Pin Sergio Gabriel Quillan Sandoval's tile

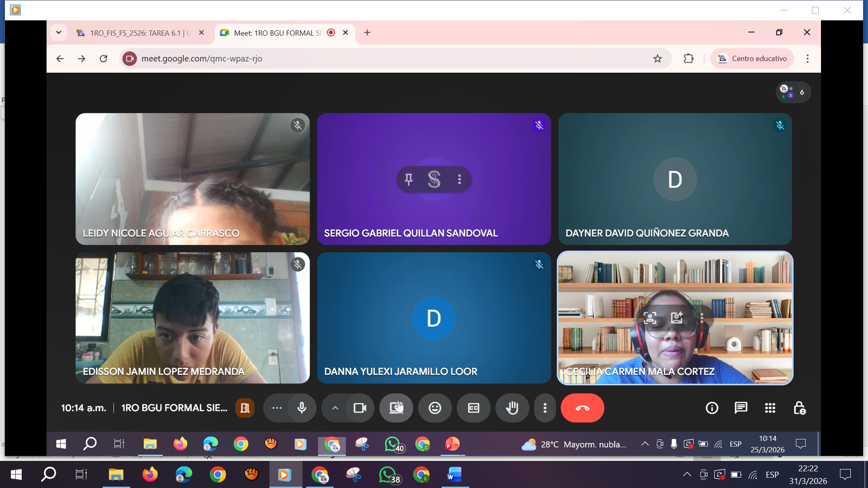tap(409, 179)
